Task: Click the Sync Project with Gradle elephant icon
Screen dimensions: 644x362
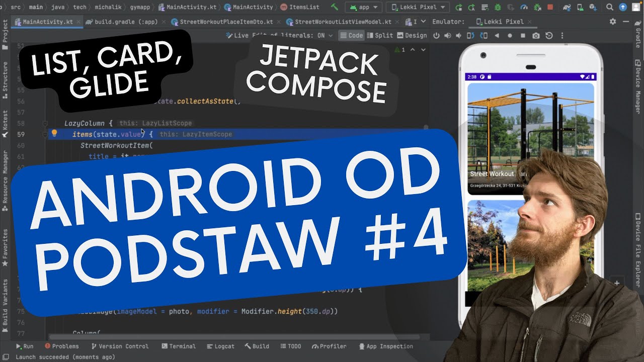Action: click(567, 7)
